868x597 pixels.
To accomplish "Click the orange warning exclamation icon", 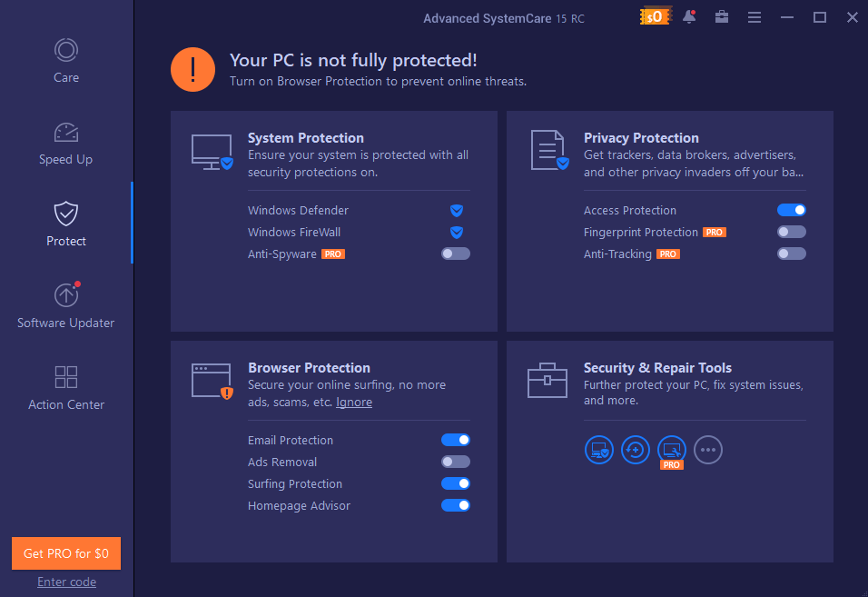I will click(x=192, y=69).
